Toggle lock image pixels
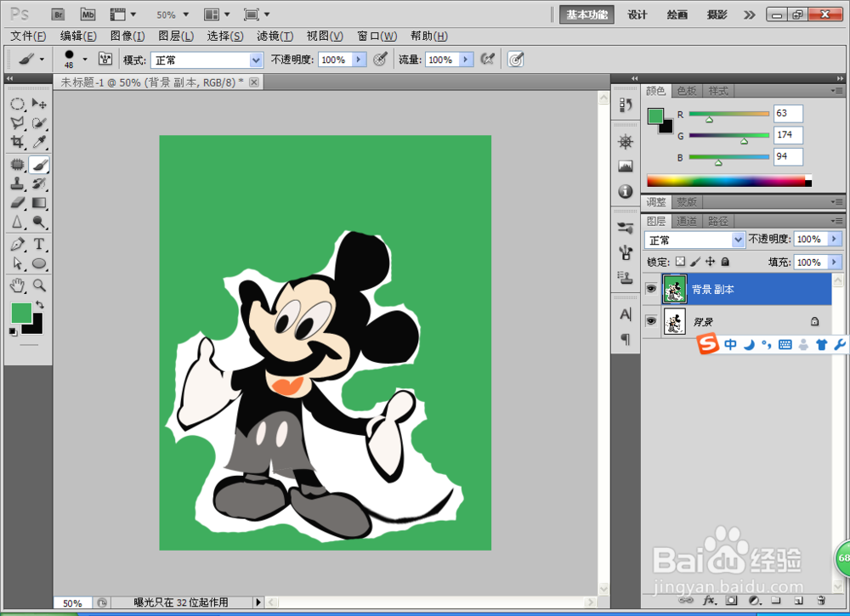 click(x=695, y=262)
